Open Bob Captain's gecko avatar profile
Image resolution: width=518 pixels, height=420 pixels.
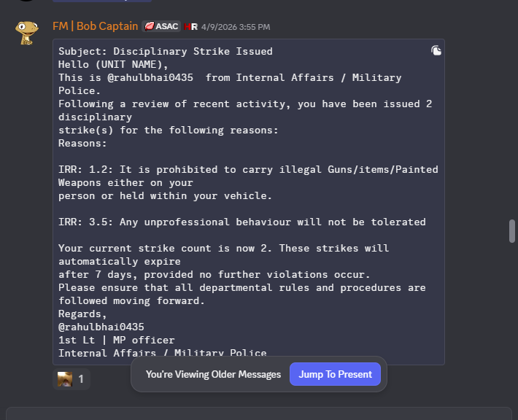click(27, 33)
